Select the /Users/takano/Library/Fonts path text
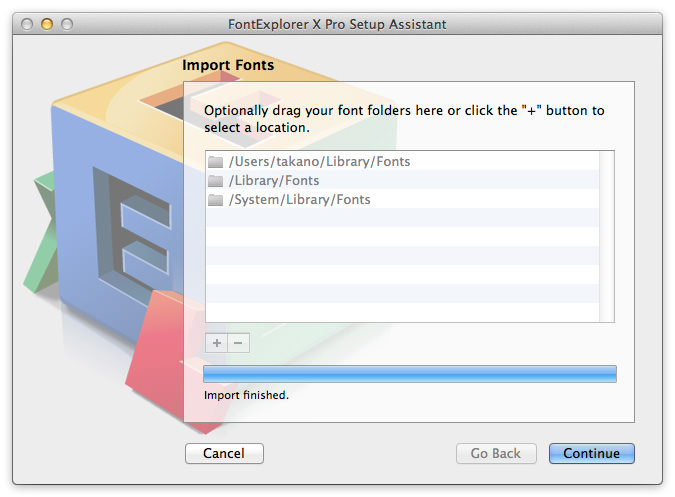Image resolution: width=675 pixels, height=497 pixels. (319, 162)
